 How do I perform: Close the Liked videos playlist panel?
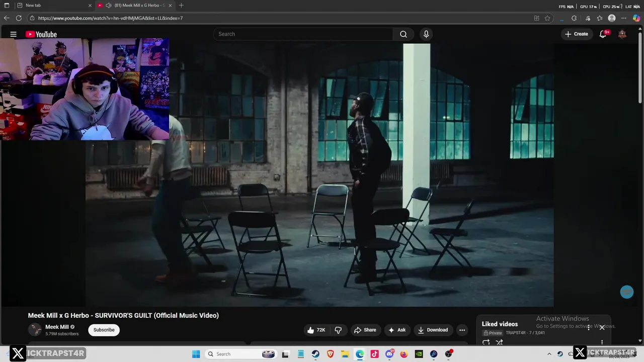click(x=602, y=327)
